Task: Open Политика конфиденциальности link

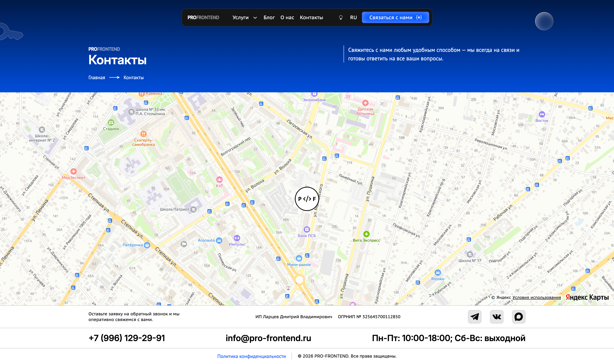Action: click(x=251, y=356)
